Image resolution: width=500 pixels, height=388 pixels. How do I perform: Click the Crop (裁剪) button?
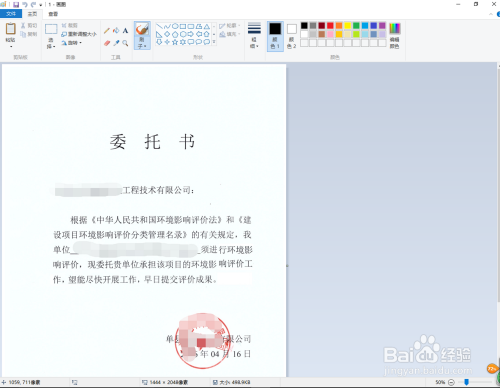(70, 25)
